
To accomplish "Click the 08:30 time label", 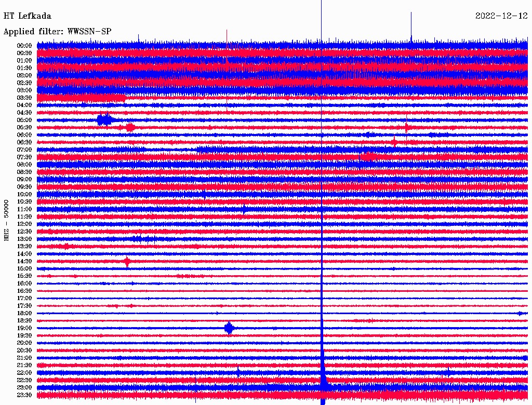I will [24, 172].
